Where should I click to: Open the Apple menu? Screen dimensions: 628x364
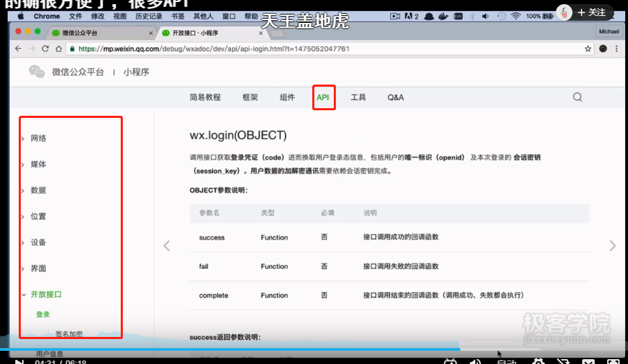(x=20, y=17)
